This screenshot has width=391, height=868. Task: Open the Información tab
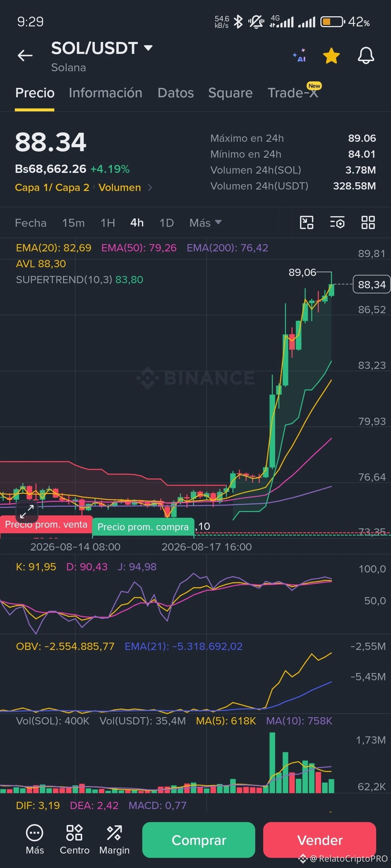105,93
